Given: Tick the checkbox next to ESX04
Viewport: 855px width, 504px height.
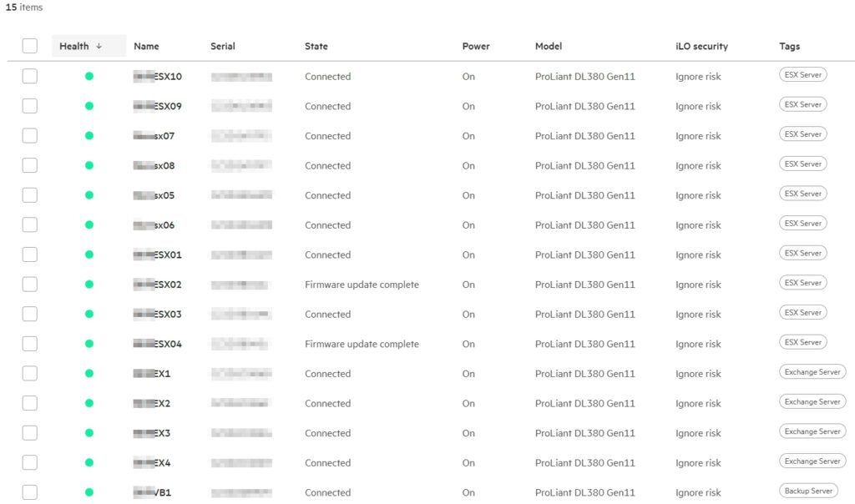Looking at the screenshot, I should 30,344.
